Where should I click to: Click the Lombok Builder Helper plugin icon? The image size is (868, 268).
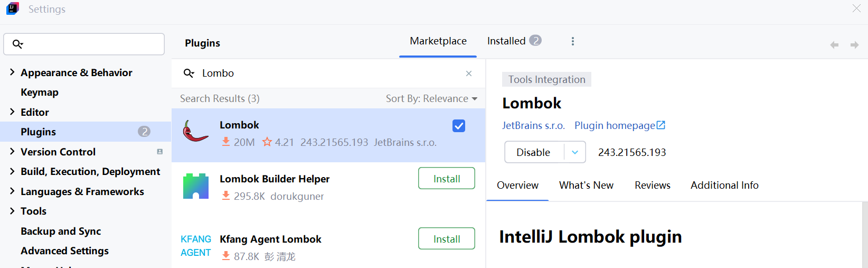[196, 186]
